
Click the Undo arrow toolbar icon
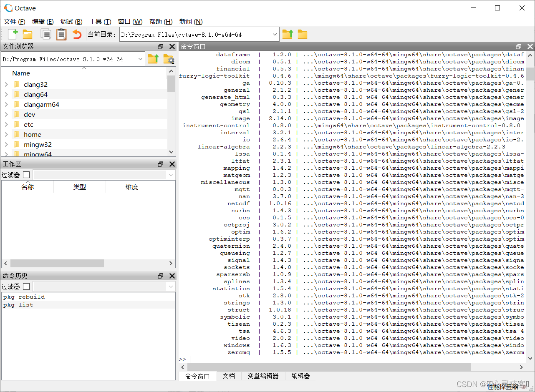tap(77, 34)
